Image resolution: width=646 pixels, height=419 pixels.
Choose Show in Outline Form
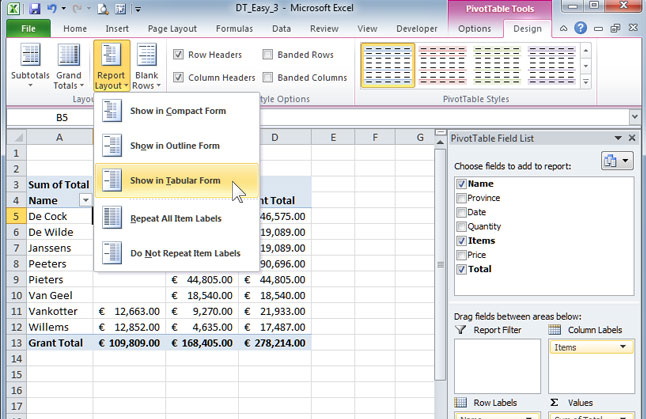click(x=177, y=145)
